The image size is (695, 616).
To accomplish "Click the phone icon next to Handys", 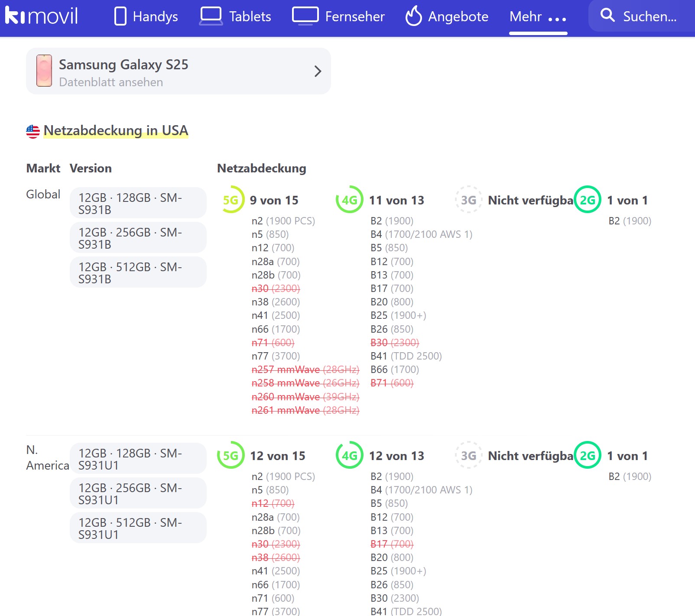I will point(120,16).
